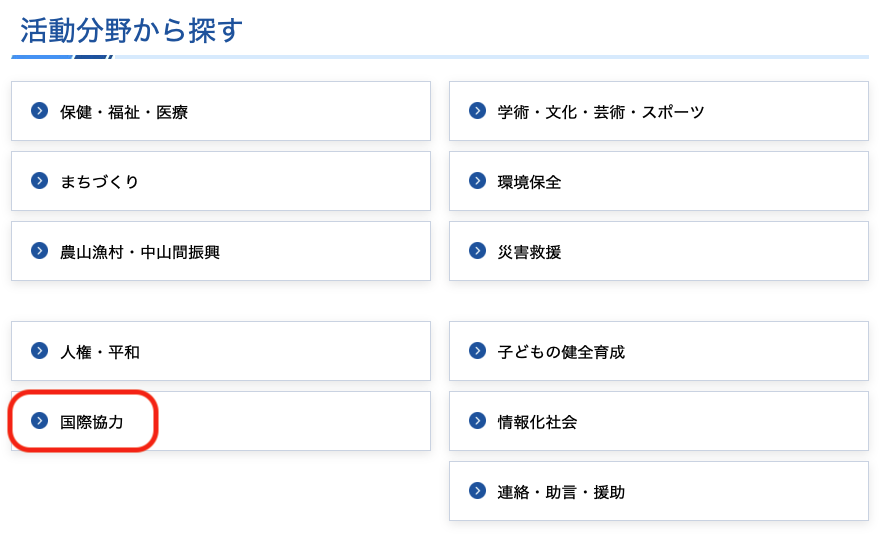Click the arrow icon next to 情報化社会
Screen dimensions: 885x538
tap(478, 421)
